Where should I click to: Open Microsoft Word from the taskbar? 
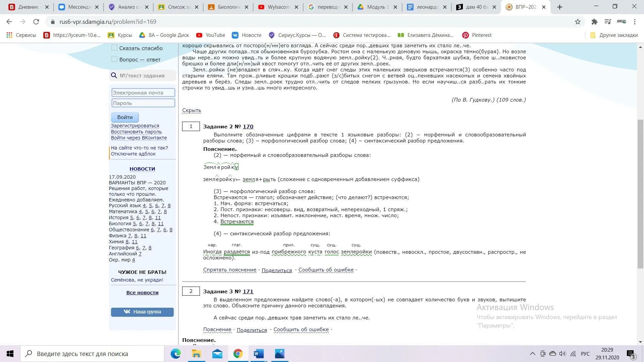click(259, 354)
